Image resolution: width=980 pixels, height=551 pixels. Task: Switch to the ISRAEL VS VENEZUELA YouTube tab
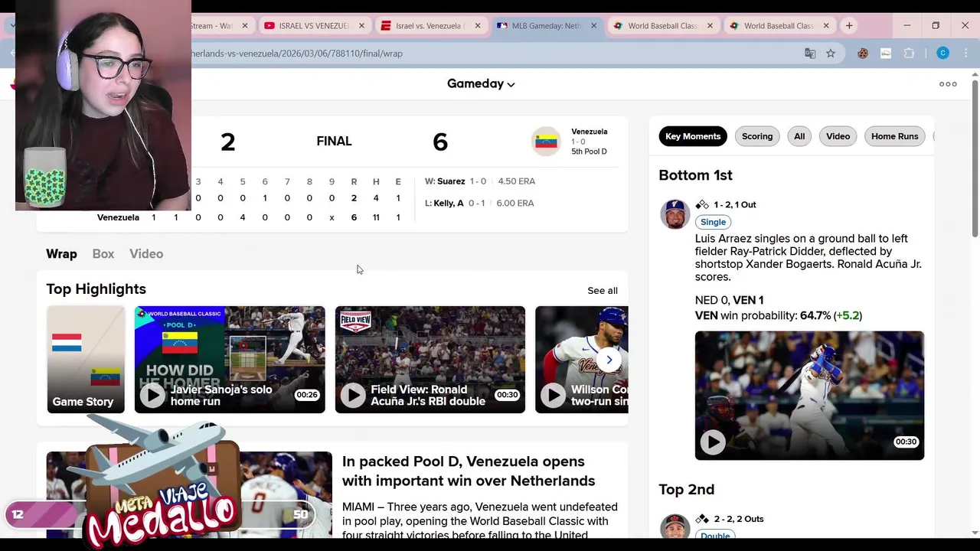tap(313, 26)
